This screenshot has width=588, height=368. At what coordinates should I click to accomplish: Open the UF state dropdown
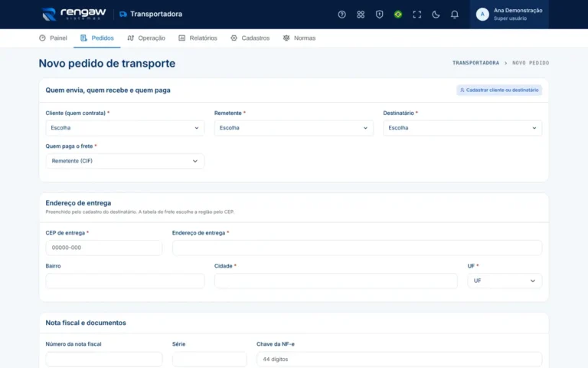tap(505, 281)
